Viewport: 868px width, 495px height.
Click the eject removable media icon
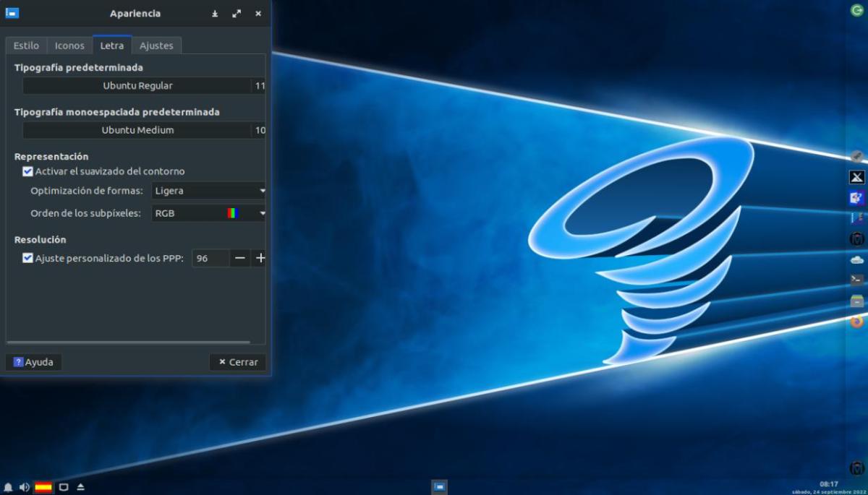pyautogui.click(x=80, y=487)
